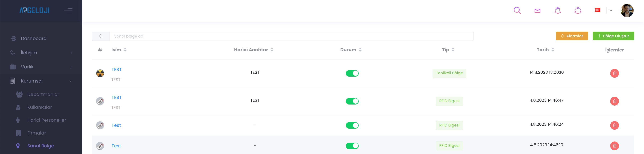Sort the table by Tarih column
The height and width of the screenshot is (154, 644).
point(545,50)
